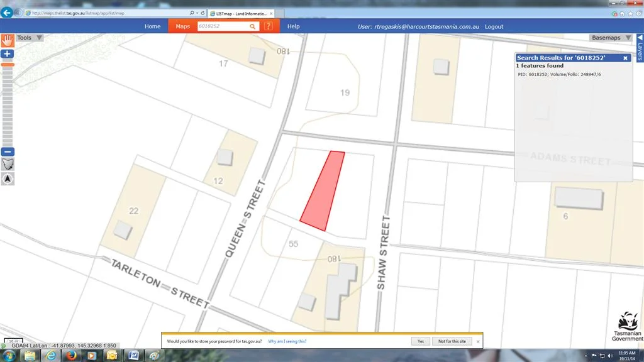The image size is (644, 362).
Task: Click the browser back arrow button
Action: click(x=8, y=13)
